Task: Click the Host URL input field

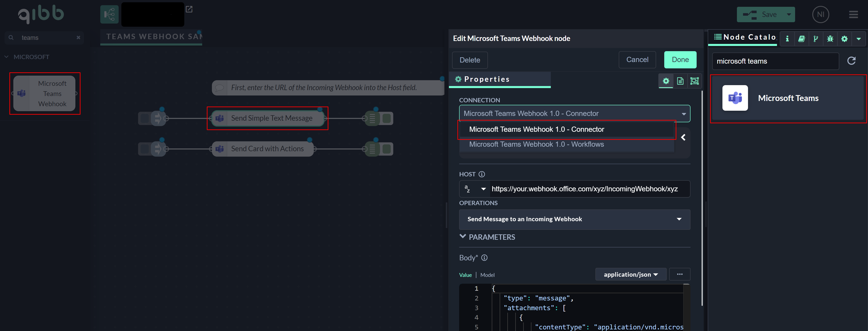Action: pyautogui.click(x=588, y=189)
